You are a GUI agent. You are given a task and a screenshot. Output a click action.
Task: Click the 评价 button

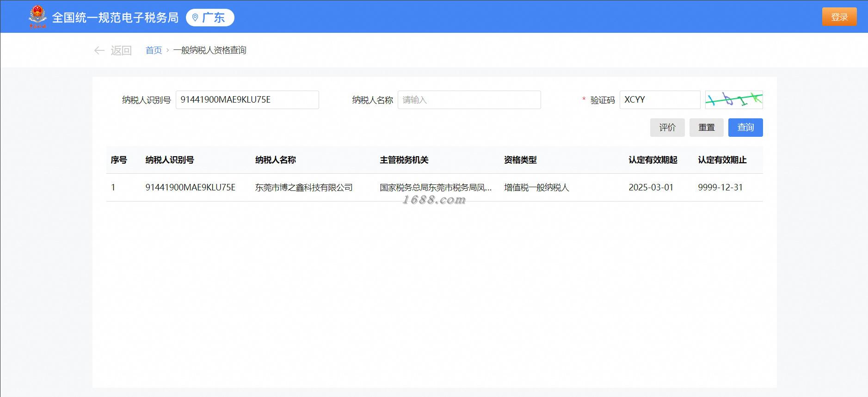667,128
